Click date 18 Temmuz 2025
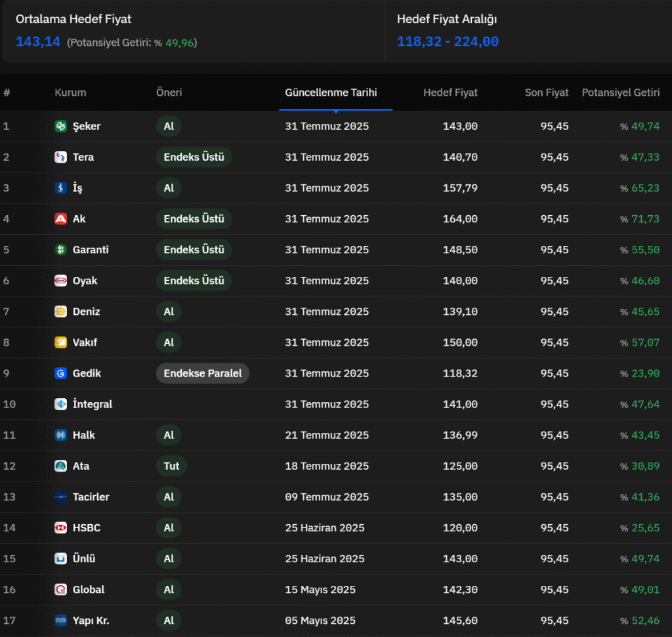 click(x=327, y=466)
